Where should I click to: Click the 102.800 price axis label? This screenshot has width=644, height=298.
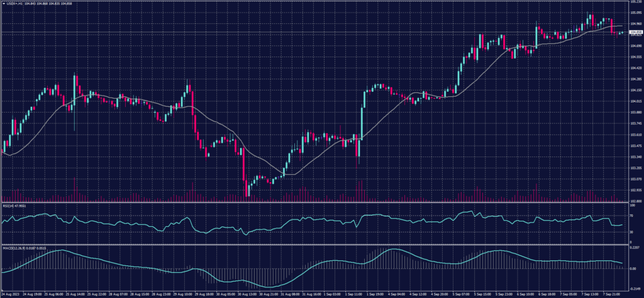(x=636, y=201)
